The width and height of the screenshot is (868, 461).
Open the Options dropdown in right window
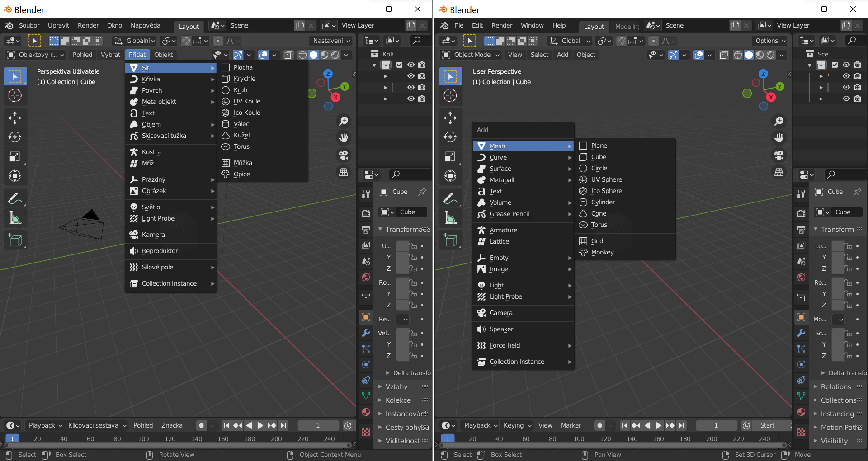tap(770, 41)
